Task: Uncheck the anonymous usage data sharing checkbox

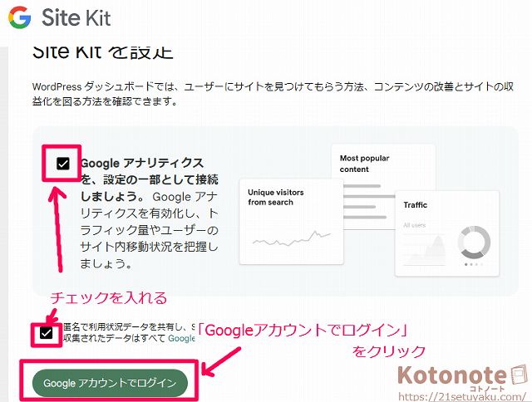Action: 46,333
